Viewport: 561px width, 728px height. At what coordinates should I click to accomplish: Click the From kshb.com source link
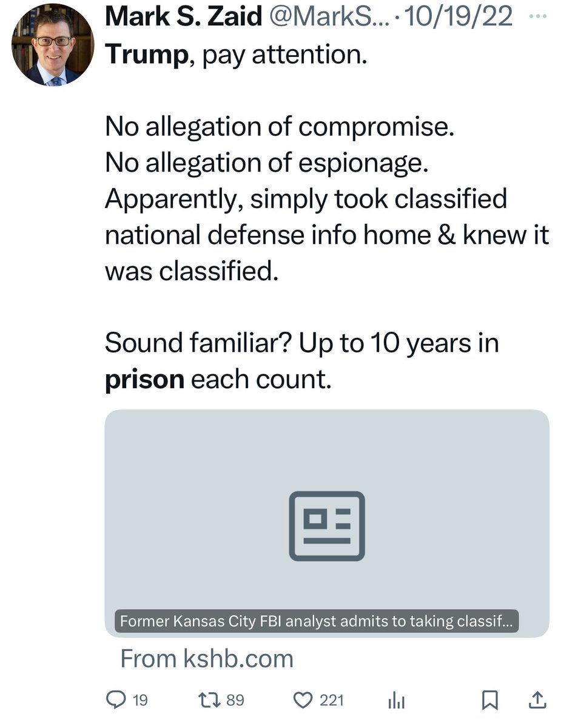(x=207, y=658)
